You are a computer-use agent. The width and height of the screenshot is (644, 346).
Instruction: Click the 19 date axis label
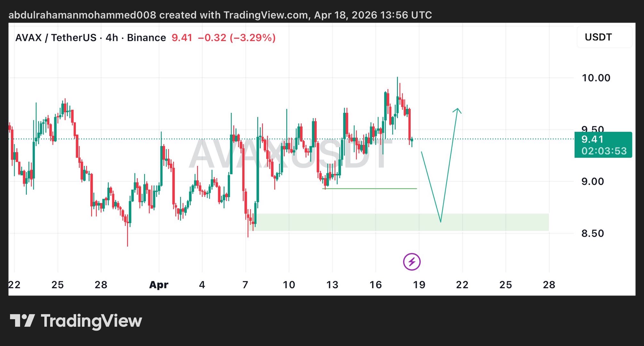(419, 285)
